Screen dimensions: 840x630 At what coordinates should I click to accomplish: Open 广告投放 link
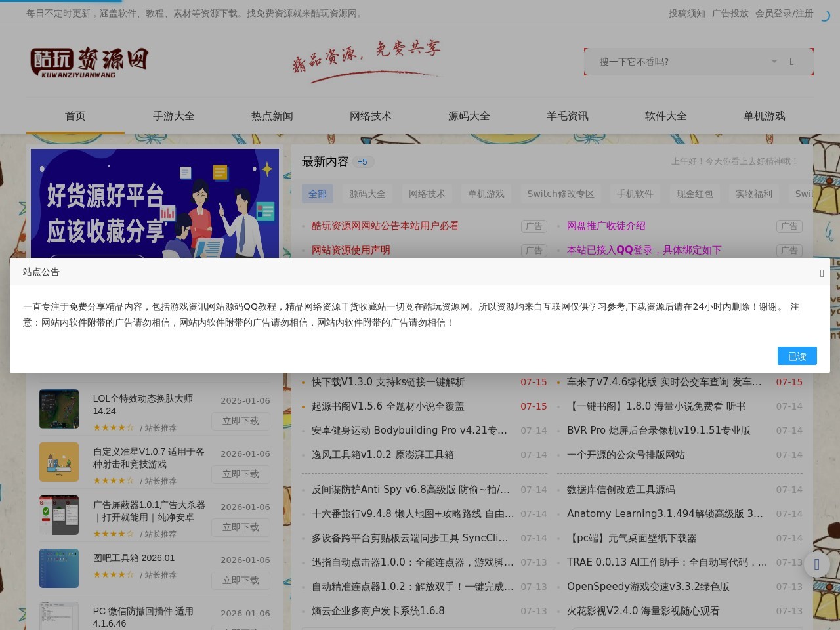(730, 13)
